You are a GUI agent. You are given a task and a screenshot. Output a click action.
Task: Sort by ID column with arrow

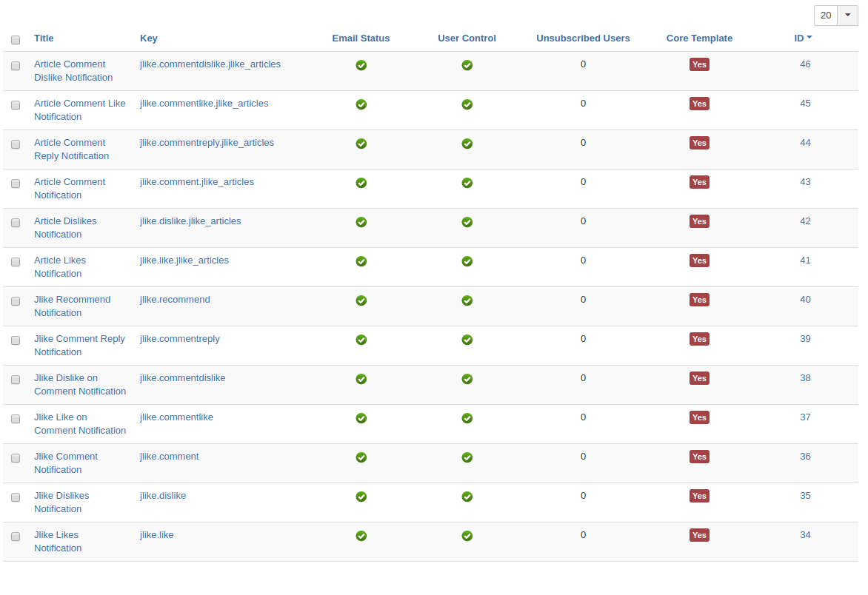(x=803, y=38)
